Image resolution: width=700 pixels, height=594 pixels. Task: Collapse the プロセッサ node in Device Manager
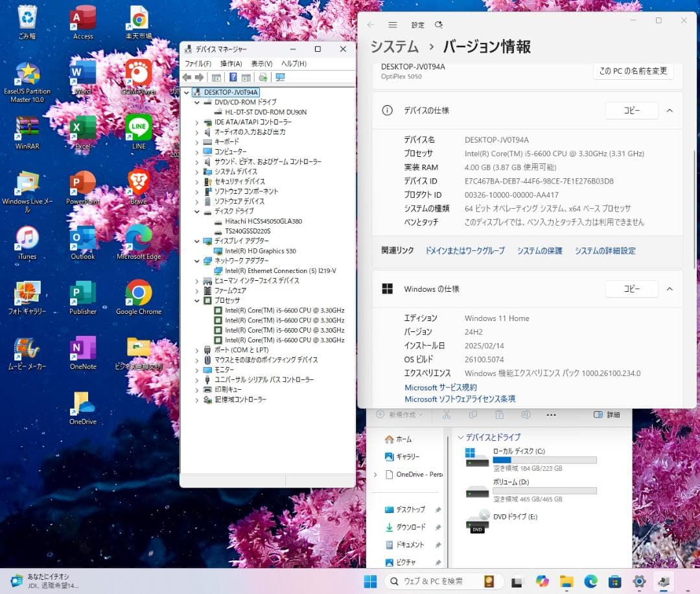(198, 301)
